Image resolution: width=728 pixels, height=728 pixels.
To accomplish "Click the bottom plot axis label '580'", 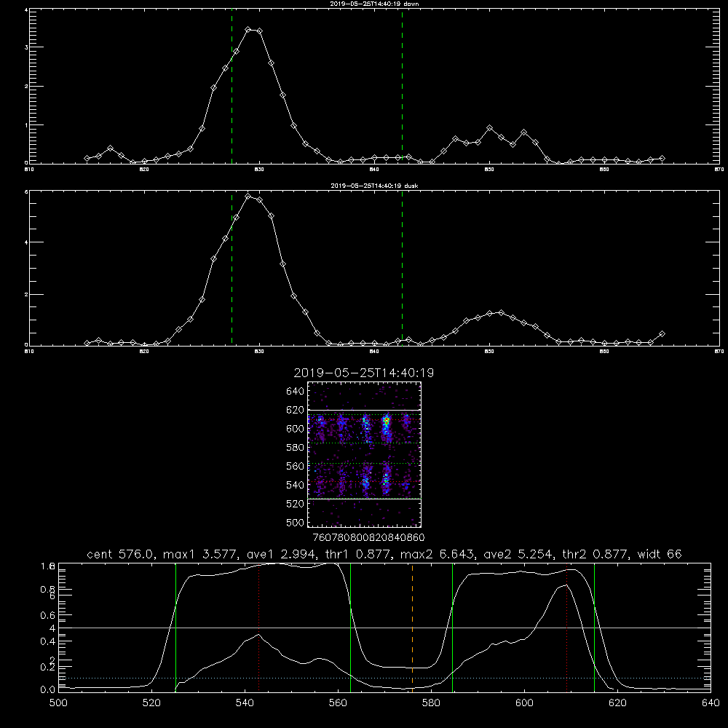I will click(431, 703).
